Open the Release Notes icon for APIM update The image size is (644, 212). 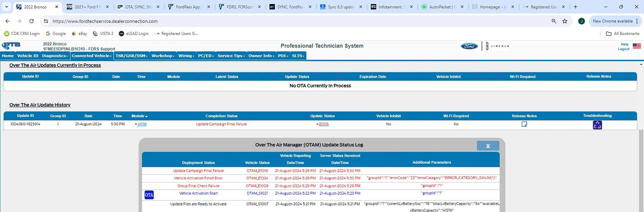pyautogui.click(x=524, y=124)
